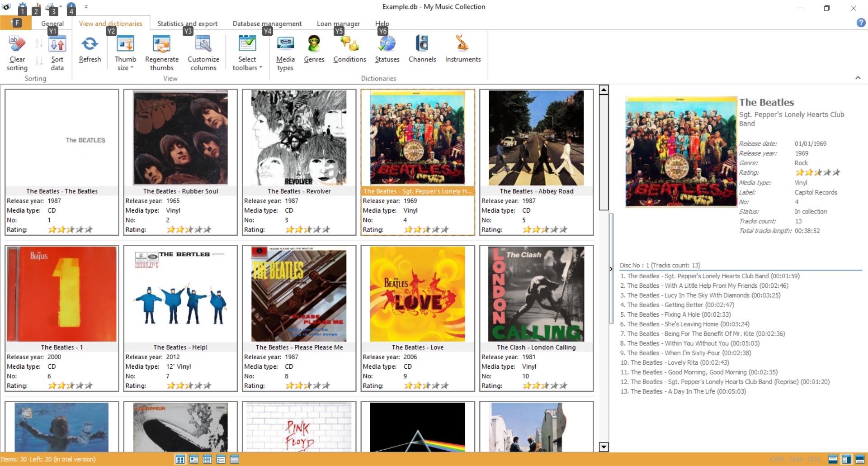868x466 pixels.
Task: Click track 'A Day In The Life'
Action: [x=683, y=392]
